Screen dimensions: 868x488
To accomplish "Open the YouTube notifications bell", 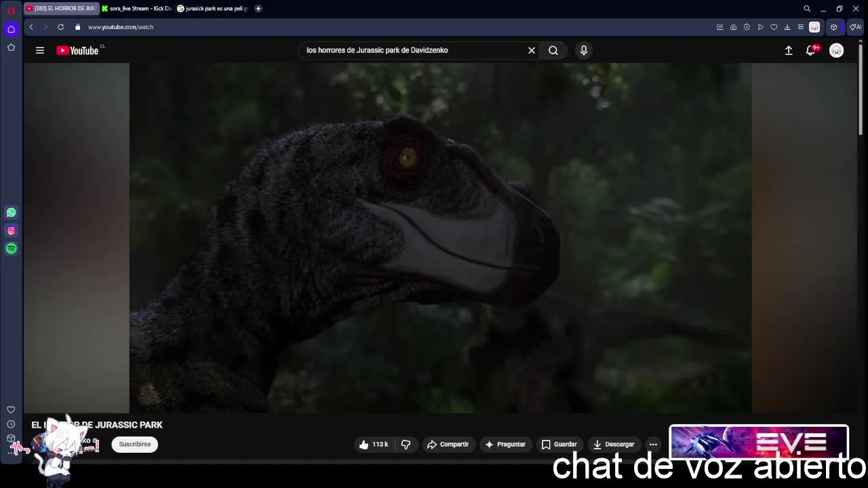I will [810, 50].
